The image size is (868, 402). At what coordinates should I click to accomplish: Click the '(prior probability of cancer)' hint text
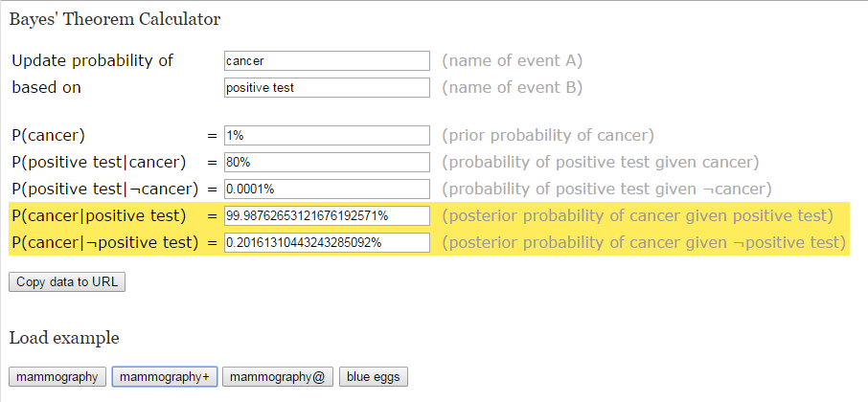(x=548, y=136)
